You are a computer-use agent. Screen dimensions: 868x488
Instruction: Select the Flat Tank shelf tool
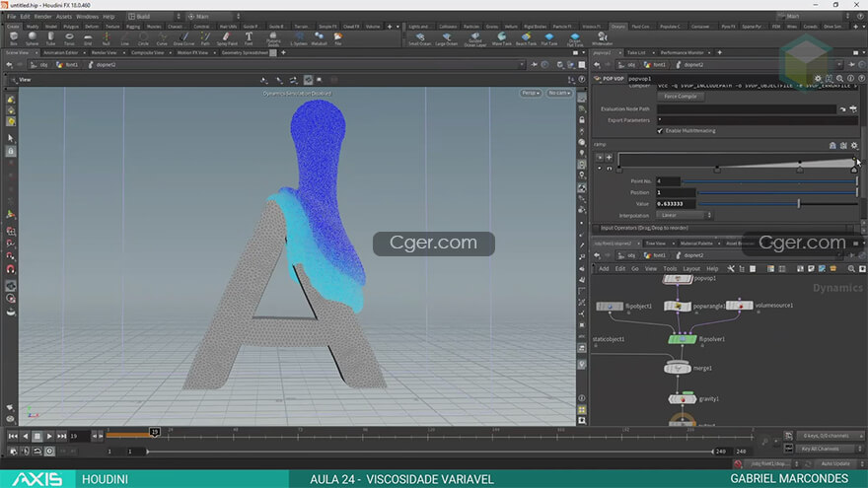(x=549, y=38)
